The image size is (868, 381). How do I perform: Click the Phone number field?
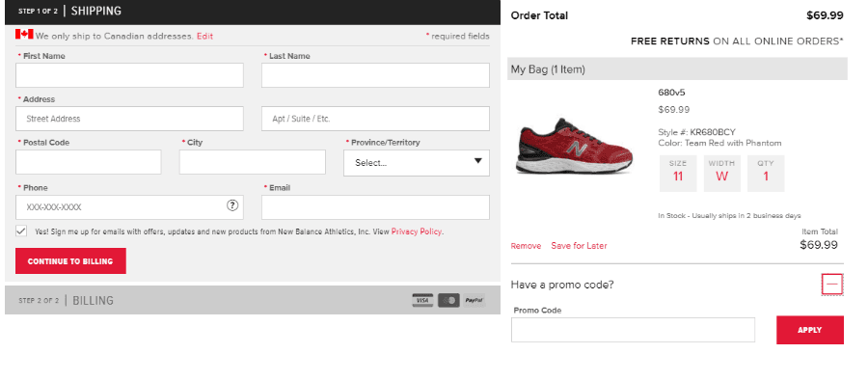(129, 207)
